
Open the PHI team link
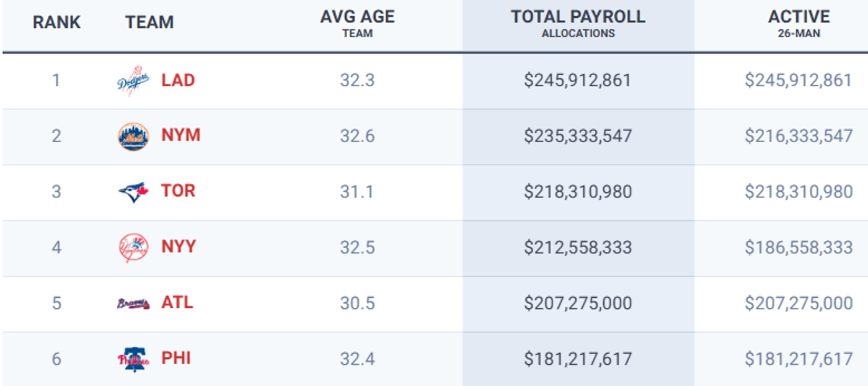(176, 358)
